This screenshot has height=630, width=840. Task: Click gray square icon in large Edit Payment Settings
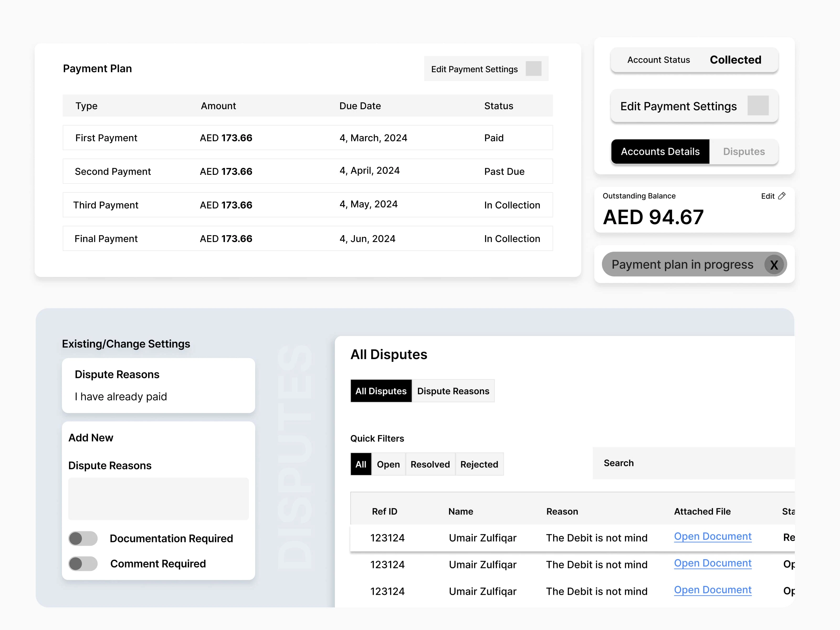758,106
